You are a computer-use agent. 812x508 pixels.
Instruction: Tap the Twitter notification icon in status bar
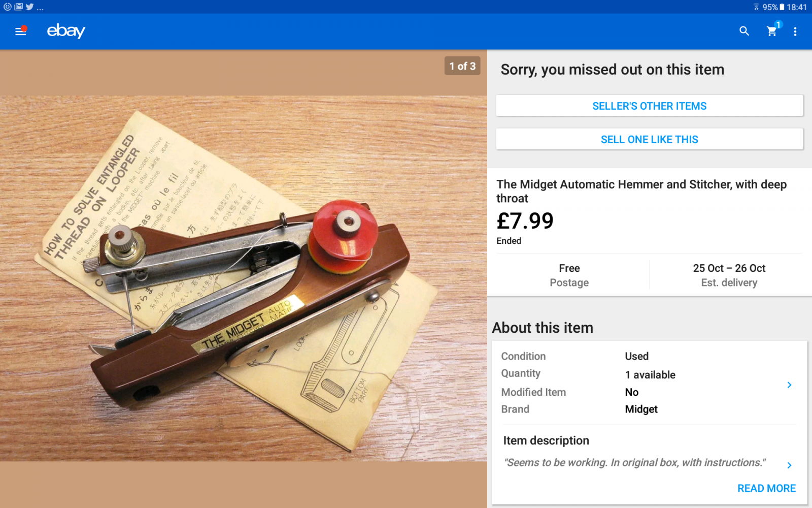29,7
